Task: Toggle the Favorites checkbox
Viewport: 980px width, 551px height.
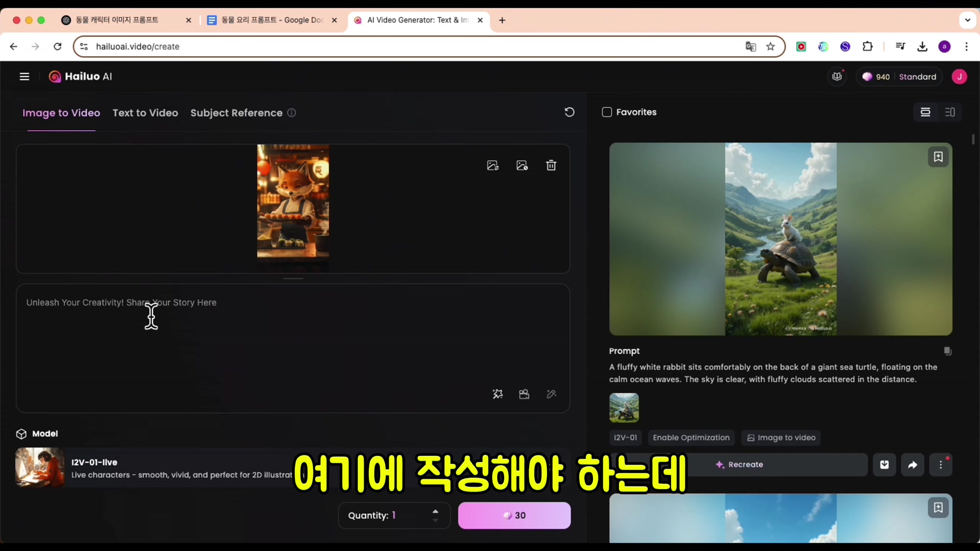Action: (x=606, y=112)
